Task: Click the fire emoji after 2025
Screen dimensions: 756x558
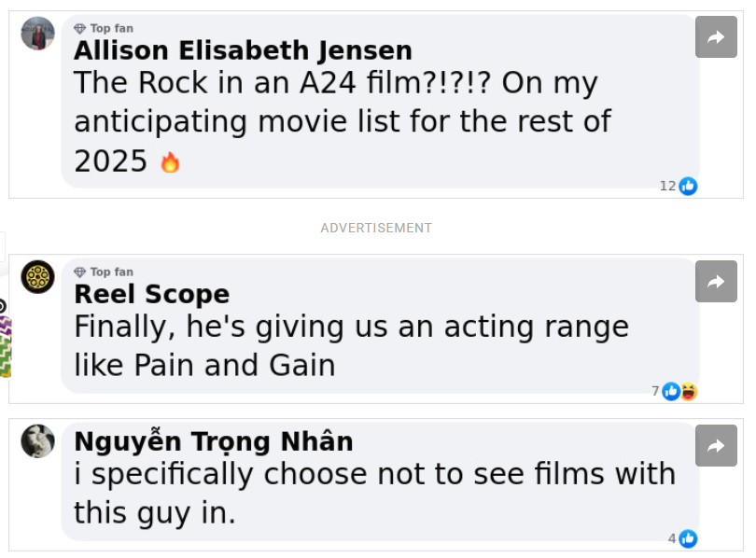Action: pos(170,162)
